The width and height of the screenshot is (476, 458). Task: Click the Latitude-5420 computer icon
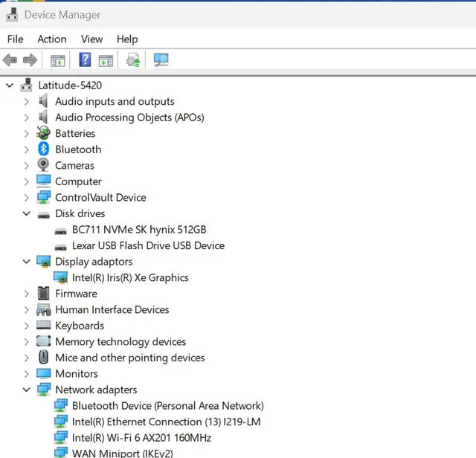point(27,85)
